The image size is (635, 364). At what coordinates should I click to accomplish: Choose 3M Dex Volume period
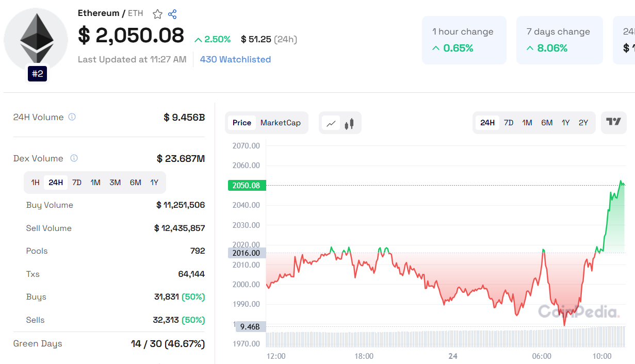[115, 183]
